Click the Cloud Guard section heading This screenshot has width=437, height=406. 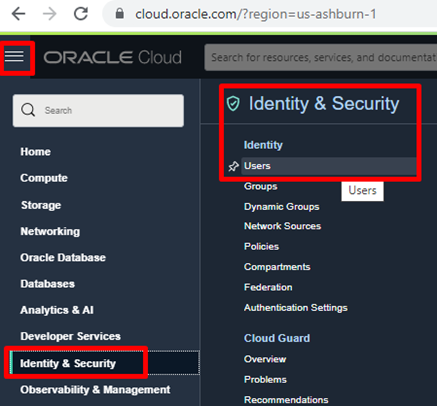[277, 338]
